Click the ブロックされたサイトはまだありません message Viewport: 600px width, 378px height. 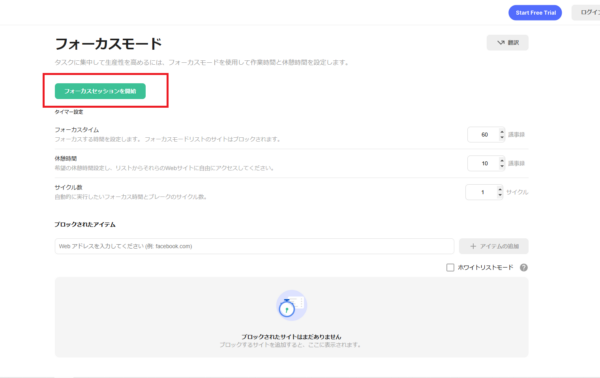pyautogui.click(x=291, y=337)
